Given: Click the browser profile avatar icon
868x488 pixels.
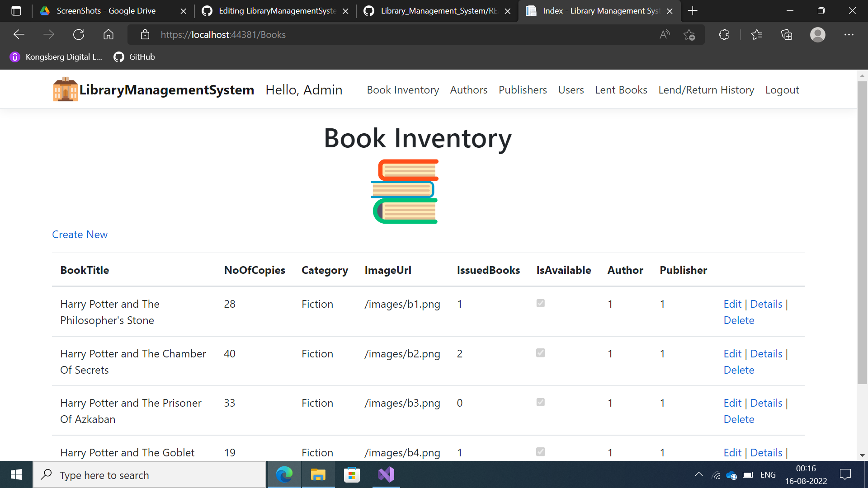Looking at the screenshot, I should pyautogui.click(x=817, y=34).
